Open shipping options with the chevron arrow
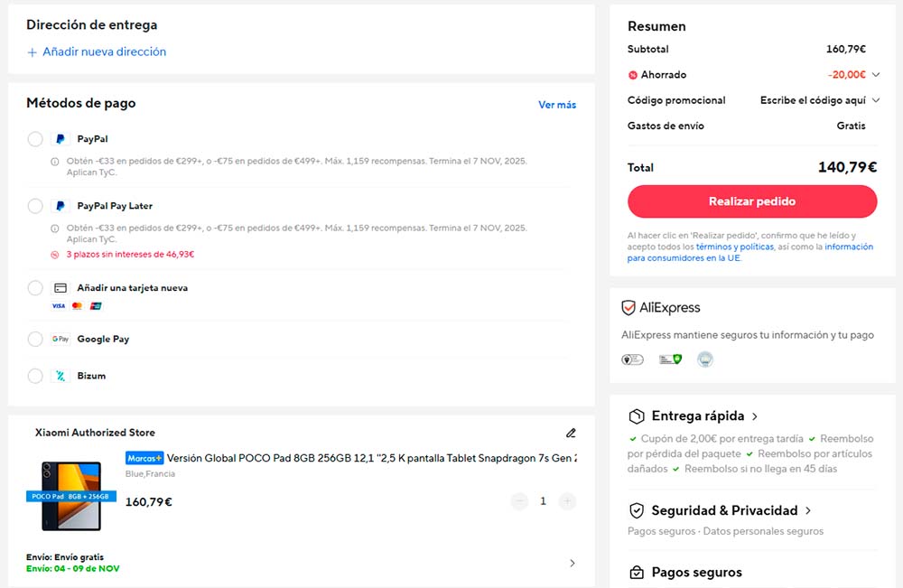903x588 pixels. point(572,564)
